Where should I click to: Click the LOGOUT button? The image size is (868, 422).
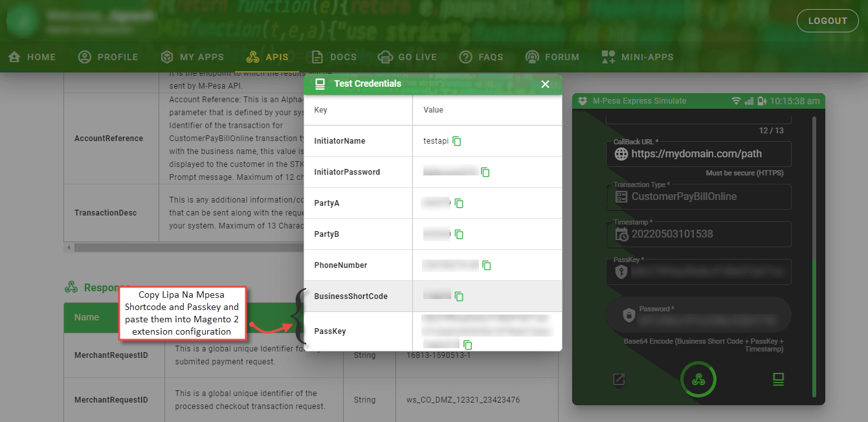(x=827, y=21)
